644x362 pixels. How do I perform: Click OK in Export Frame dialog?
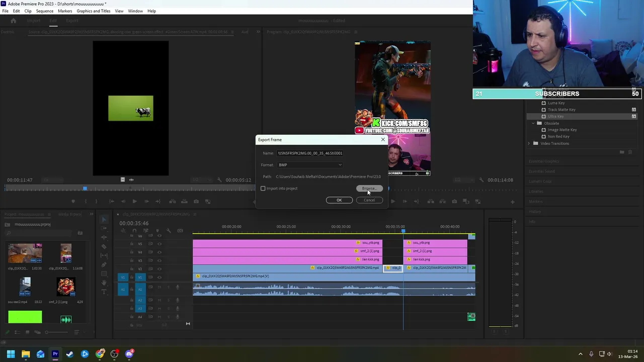(339, 200)
